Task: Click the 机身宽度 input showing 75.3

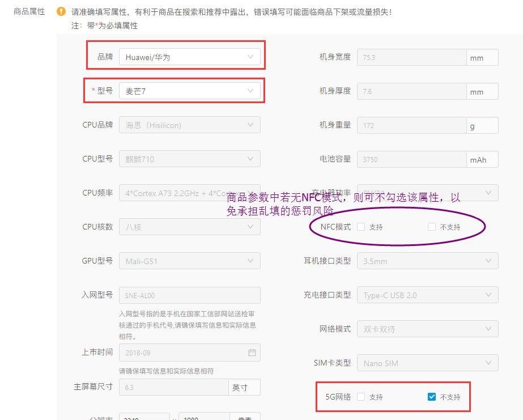Action: coord(411,57)
